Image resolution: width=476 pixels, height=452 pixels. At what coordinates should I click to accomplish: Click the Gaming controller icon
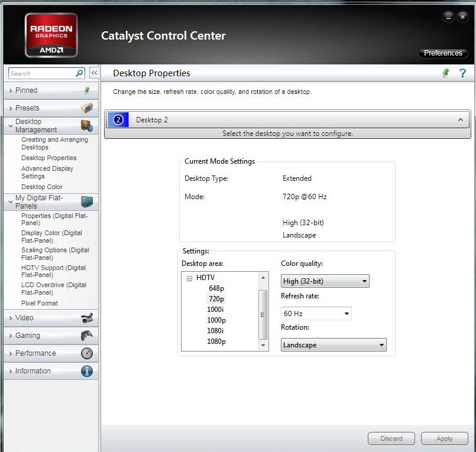click(87, 336)
